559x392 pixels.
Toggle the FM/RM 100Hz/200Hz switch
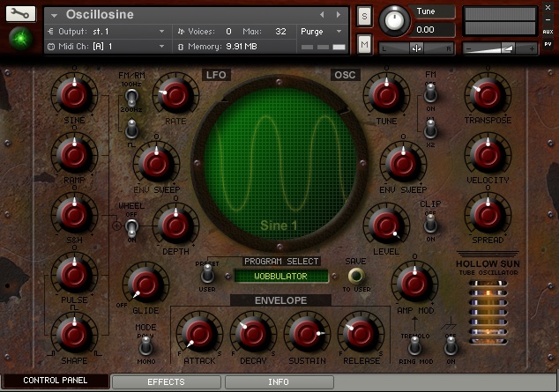pos(131,98)
